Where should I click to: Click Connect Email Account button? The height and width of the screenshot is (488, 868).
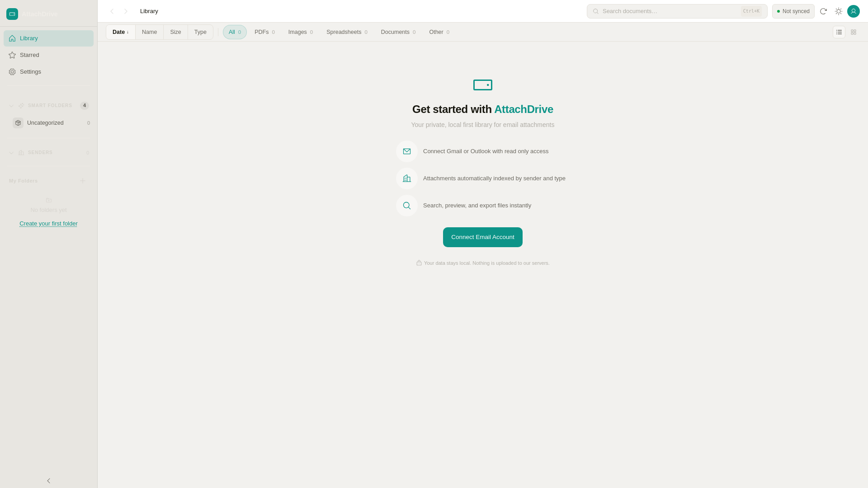pos(482,237)
